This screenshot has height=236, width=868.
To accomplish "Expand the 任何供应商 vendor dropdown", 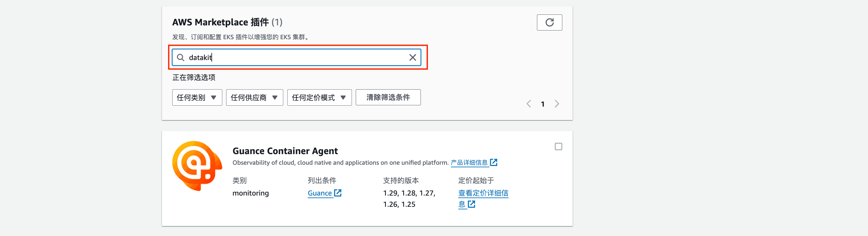I will click(x=254, y=97).
